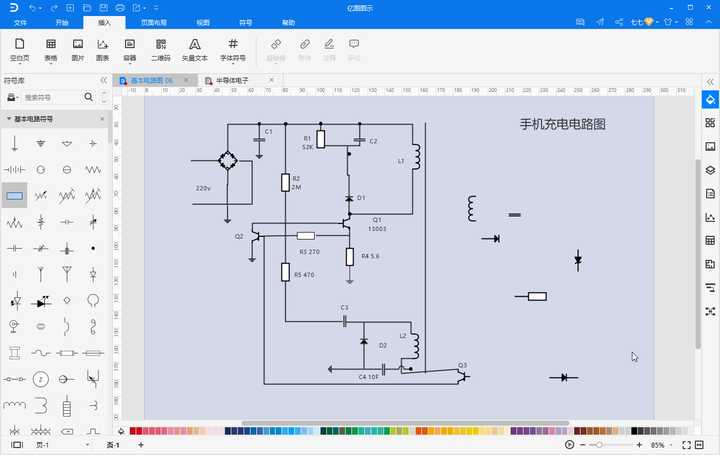Insert a chart (图表)
Screen dimensions: 720x455
102,50
